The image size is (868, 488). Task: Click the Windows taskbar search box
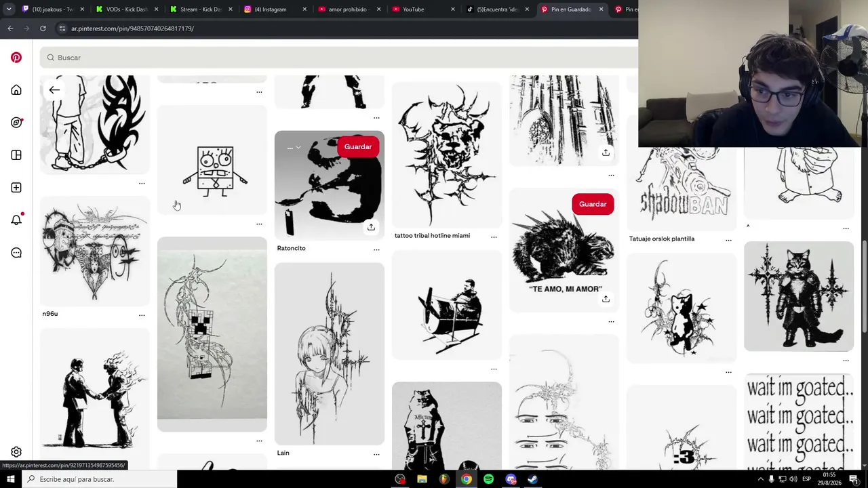(x=100, y=479)
